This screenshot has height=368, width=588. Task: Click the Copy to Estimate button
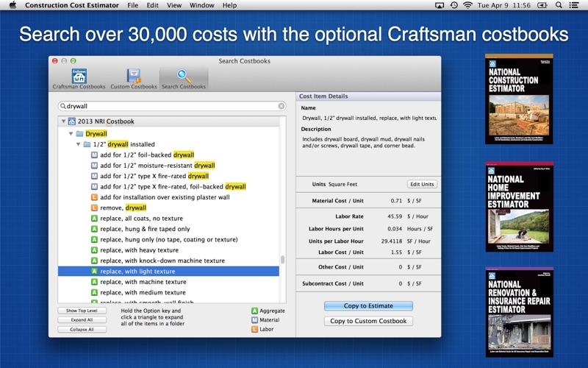[368, 306]
